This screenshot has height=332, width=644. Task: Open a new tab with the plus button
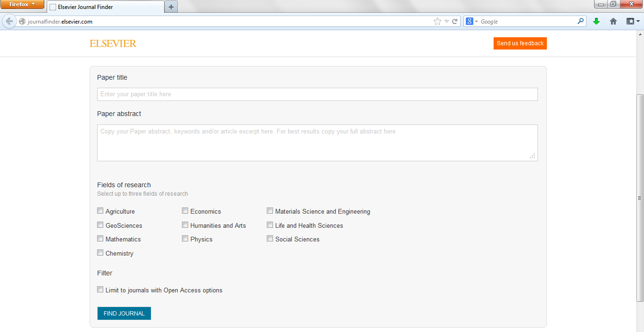pyautogui.click(x=171, y=7)
